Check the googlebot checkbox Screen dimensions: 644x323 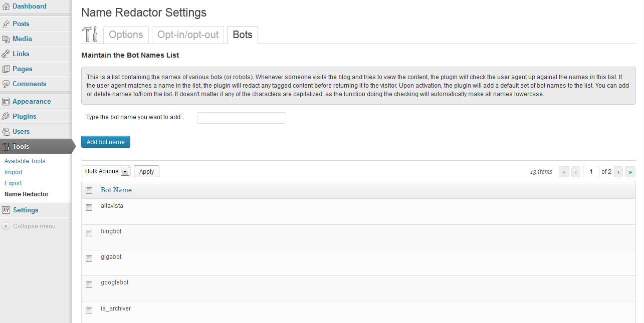tap(89, 284)
